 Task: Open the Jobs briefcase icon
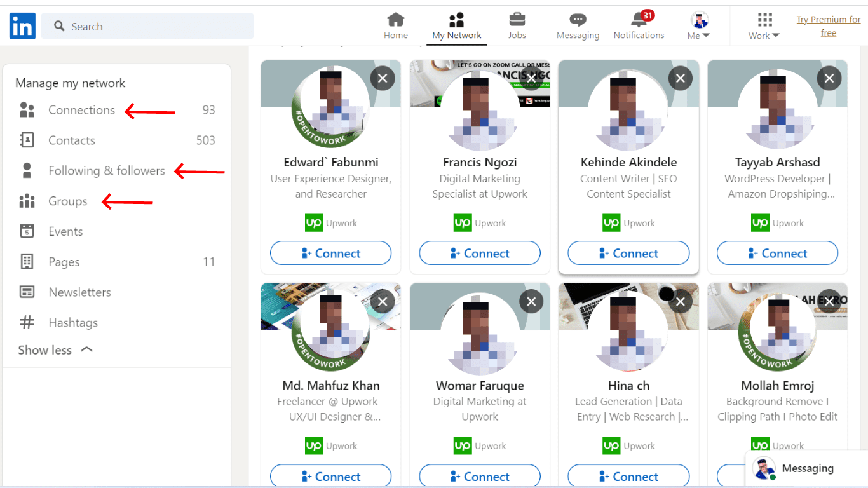click(x=517, y=19)
